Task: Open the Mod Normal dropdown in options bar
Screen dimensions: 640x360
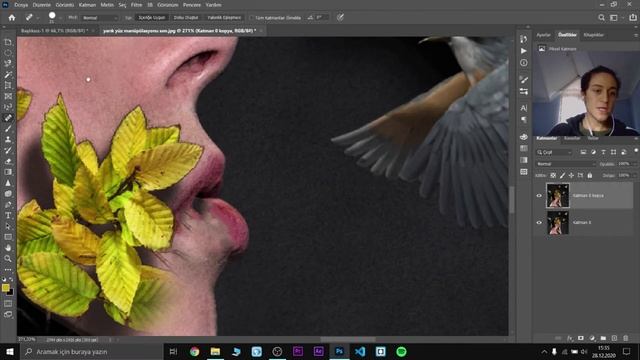Action: (x=100, y=18)
